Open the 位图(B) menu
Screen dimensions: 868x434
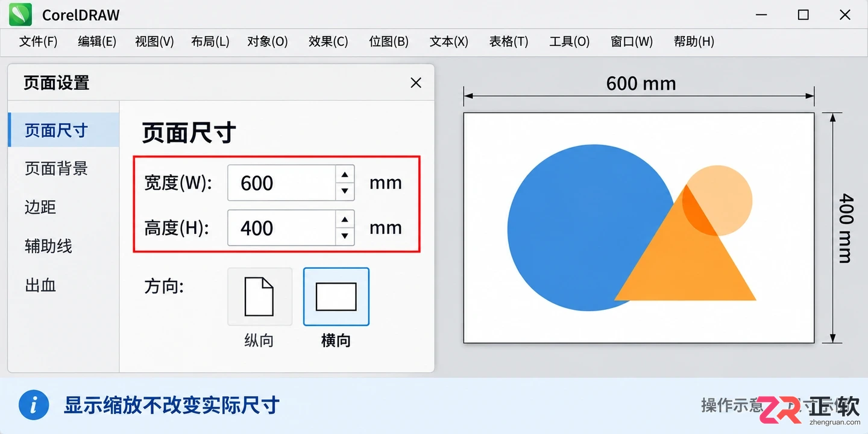[389, 42]
